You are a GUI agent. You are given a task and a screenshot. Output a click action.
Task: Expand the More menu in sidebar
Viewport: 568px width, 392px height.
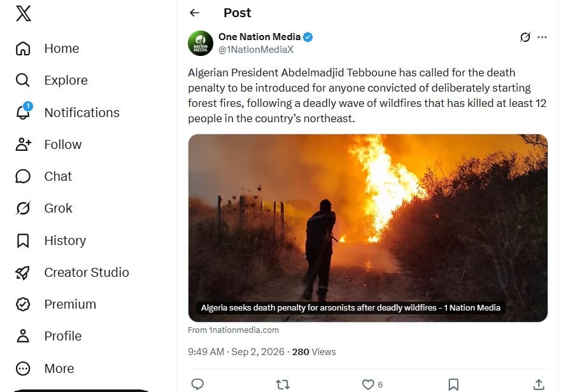(x=45, y=368)
